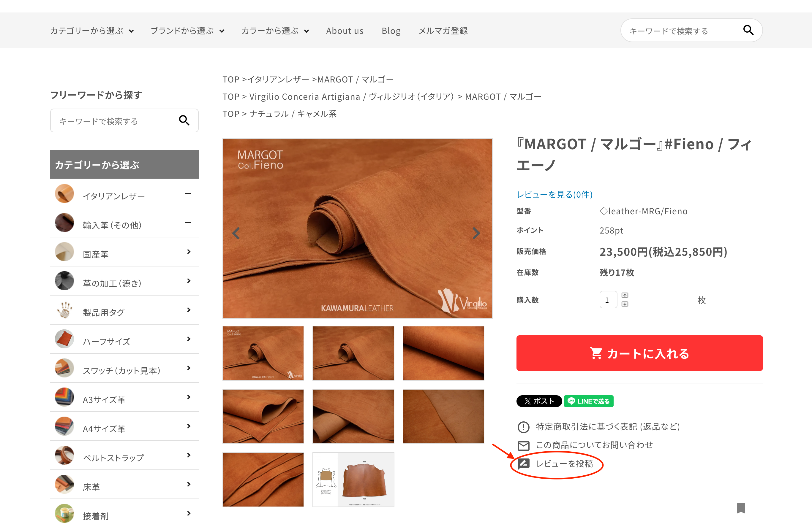
Task: Click the イタリアンレザー category round icon
Action: [64, 194]
